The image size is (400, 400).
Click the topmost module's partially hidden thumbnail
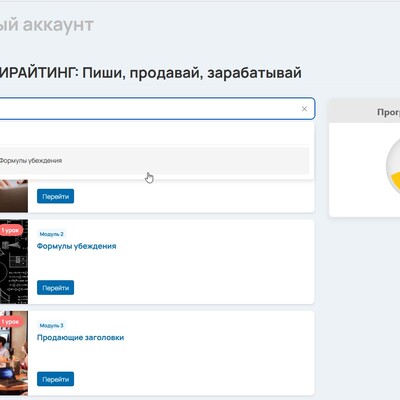coord(14,196)
